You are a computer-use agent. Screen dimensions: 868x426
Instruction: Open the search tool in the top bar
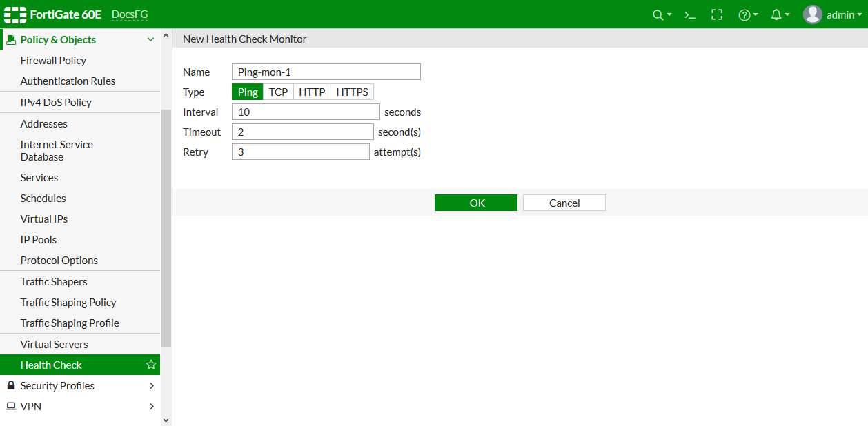658,14
